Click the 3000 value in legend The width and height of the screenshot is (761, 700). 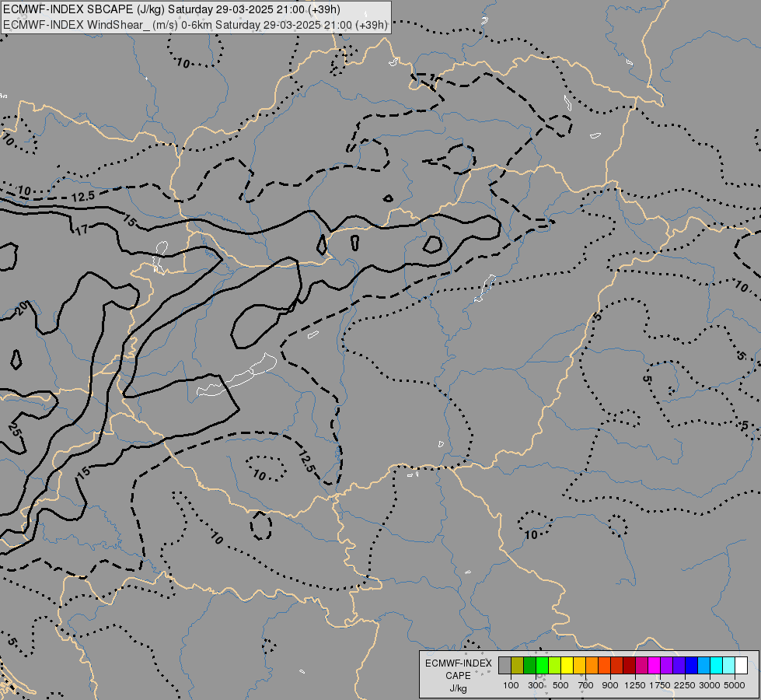(709, 685)
